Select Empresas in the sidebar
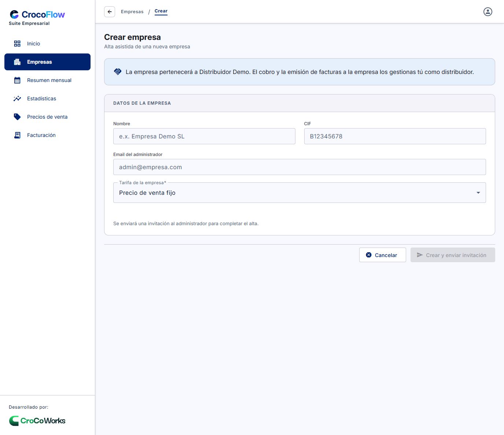Screen dimensions: 504x435 click(47, 62)
